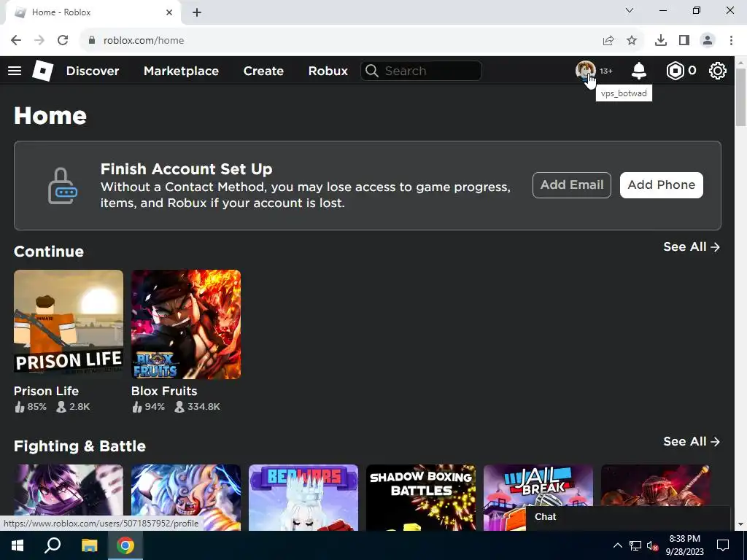Open Windows action center notifications
Screen dimensions: 747x560
723,545
